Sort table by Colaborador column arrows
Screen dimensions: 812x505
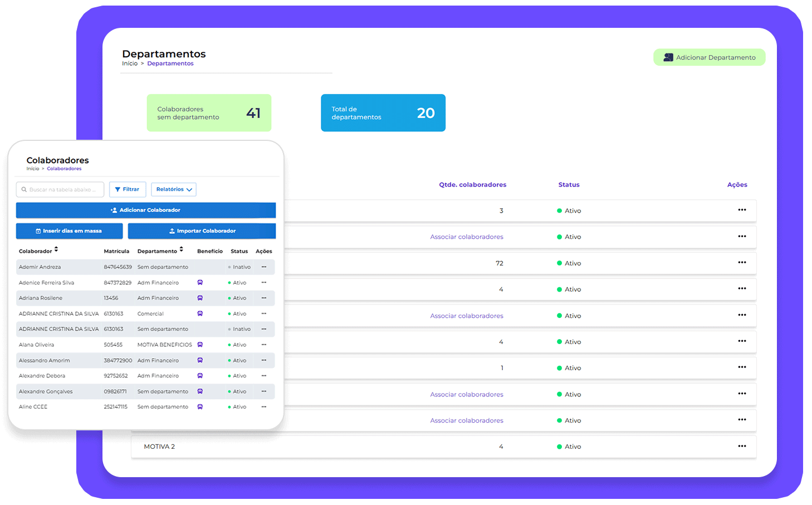pos(56,250)
